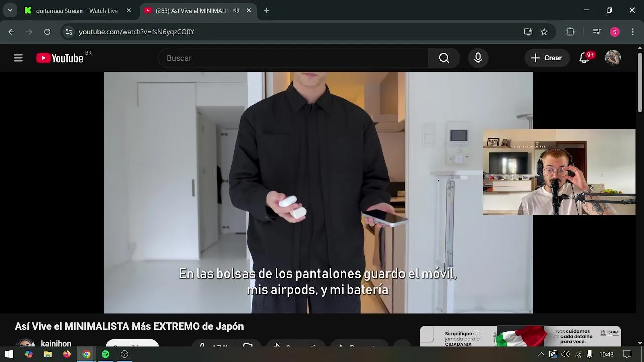644x362 pixels.
Task: Install YouTube as an app icon
Action: pos(528,32)
